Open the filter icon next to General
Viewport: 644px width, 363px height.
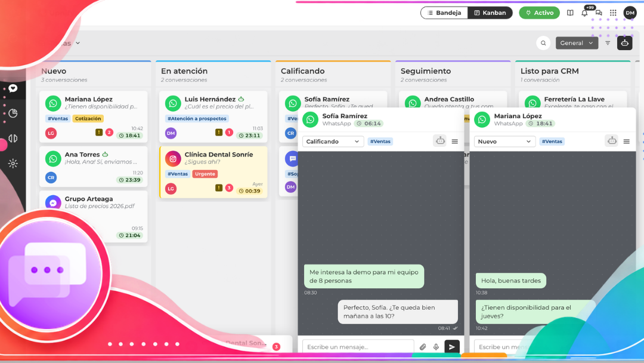(x=608, y=43)
